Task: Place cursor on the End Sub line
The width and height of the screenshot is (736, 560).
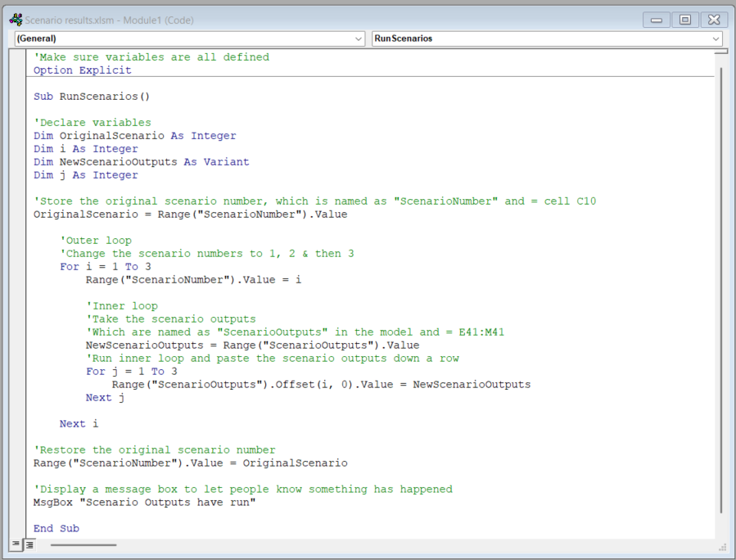Action: coord(56,529)
